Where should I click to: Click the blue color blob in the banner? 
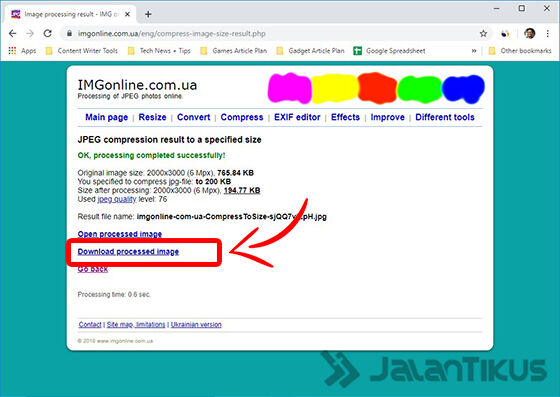coord(463,89)
